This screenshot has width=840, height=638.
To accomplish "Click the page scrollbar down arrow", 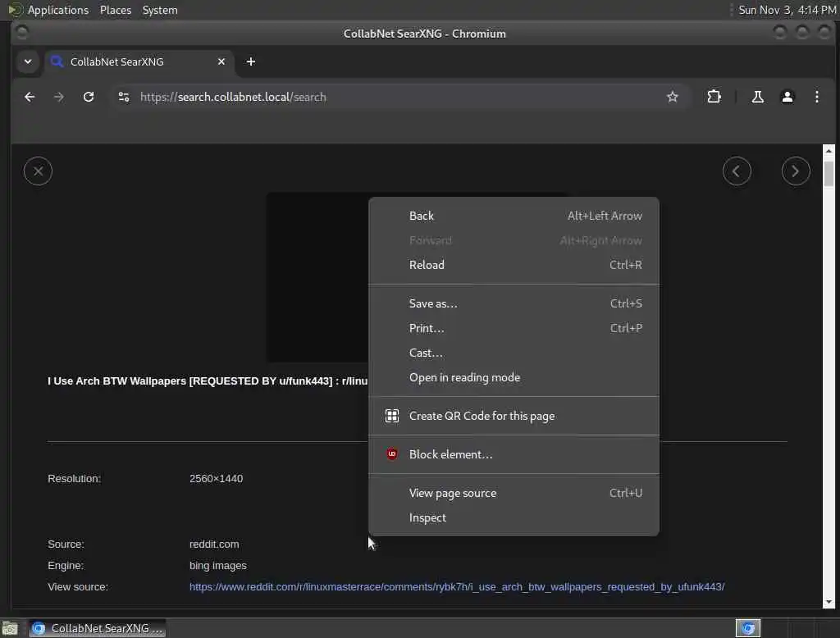I will coord(829,602).
